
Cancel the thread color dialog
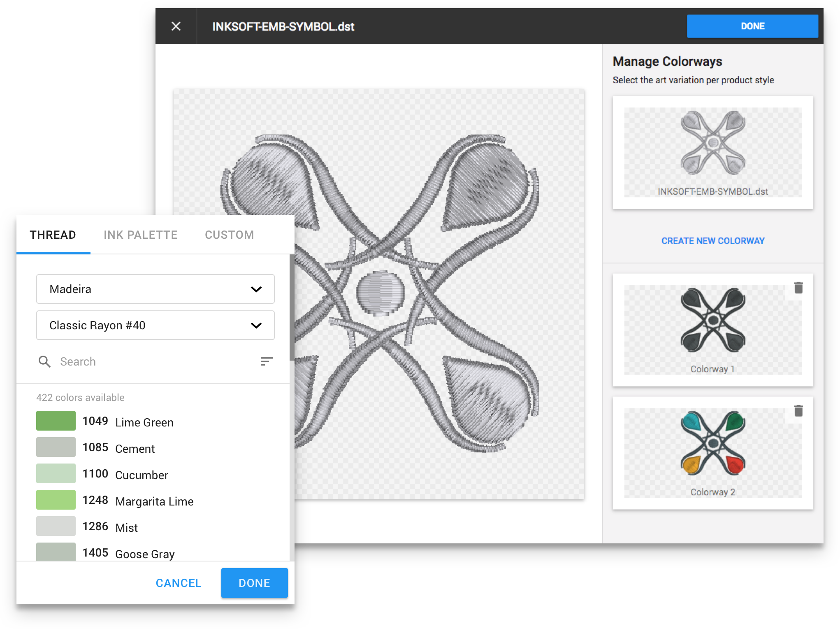click(x=178, y=583)
